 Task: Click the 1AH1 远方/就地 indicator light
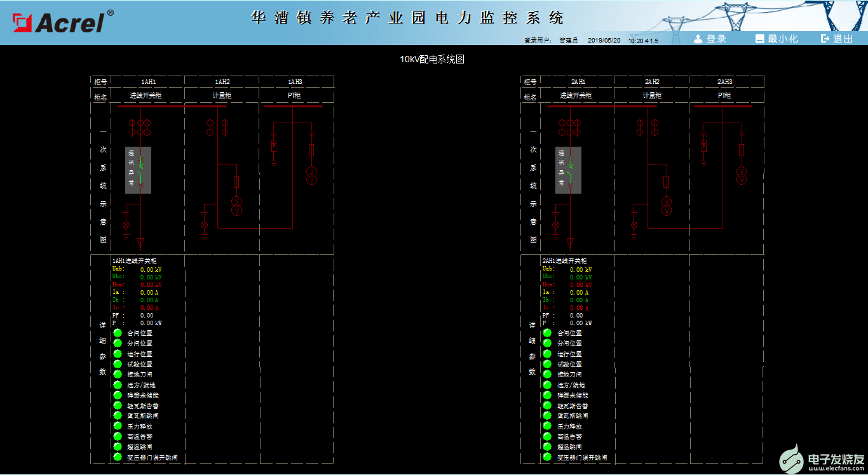(x=118, y=385)
